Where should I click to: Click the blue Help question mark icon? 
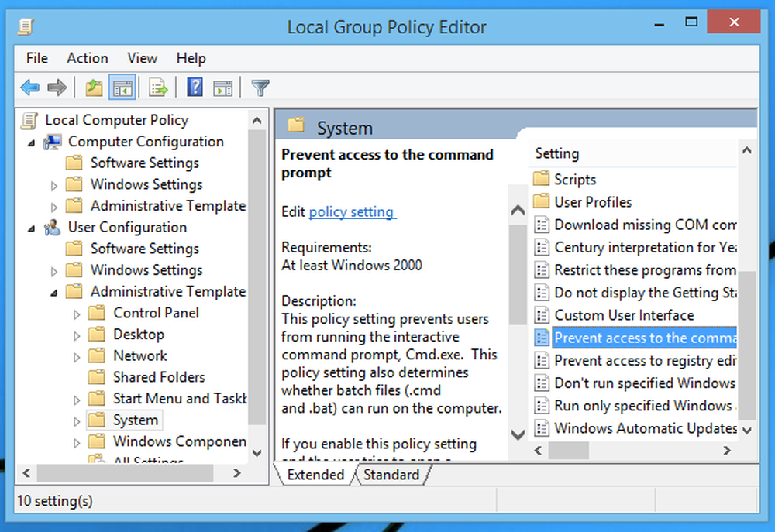click(195, 88)
